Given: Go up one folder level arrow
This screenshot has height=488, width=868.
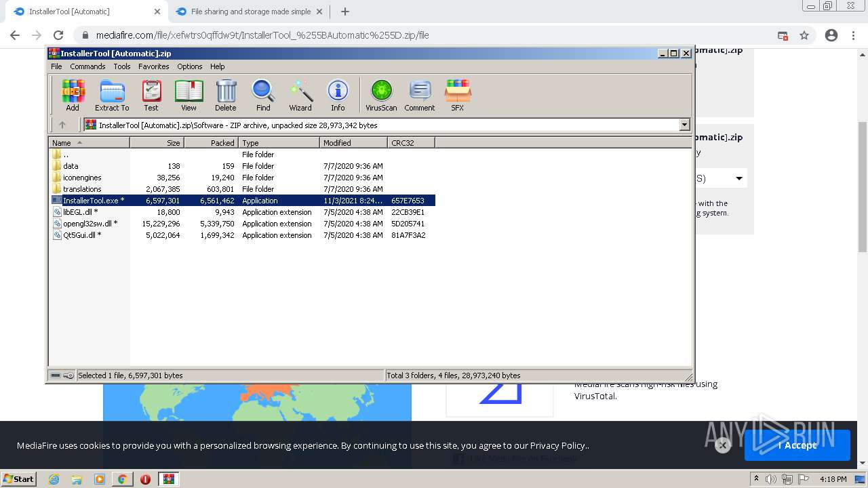Looking at the screenshot, I should pyautogui.click(x=62, y=125).
